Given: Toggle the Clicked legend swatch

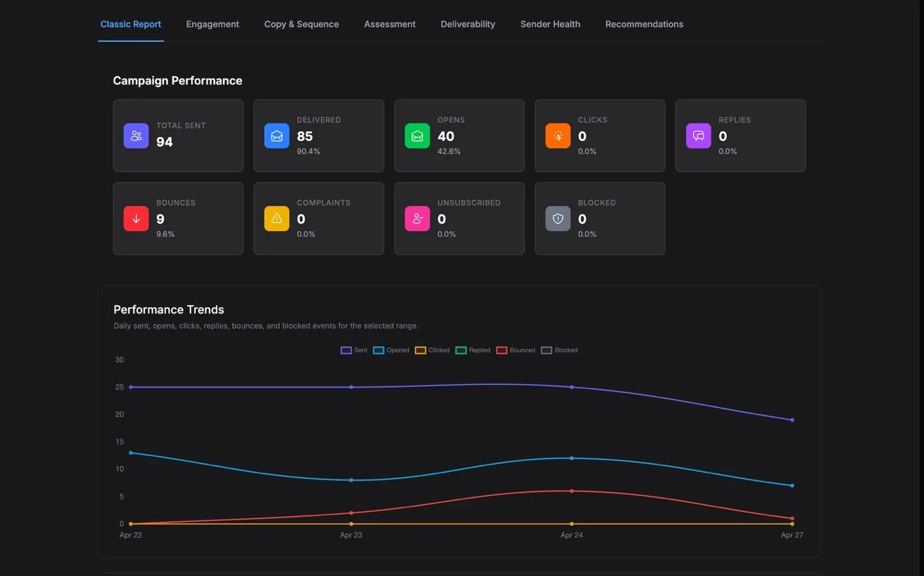Looking at the screenshot, I should point(420,350).
